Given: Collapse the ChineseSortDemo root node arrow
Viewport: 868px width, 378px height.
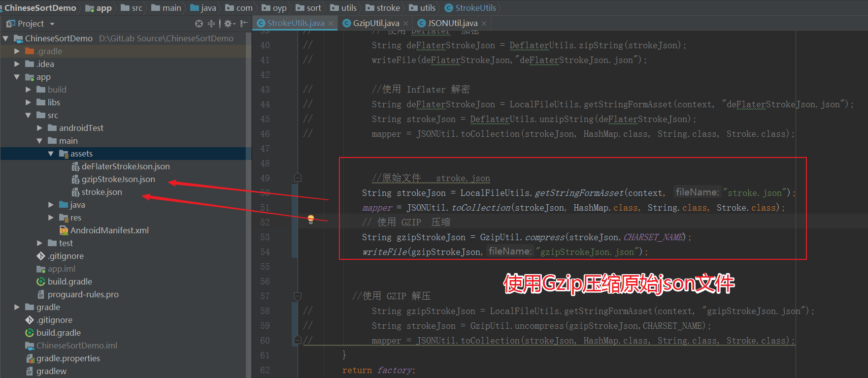Looking at the screenshot, I should 5,38.
